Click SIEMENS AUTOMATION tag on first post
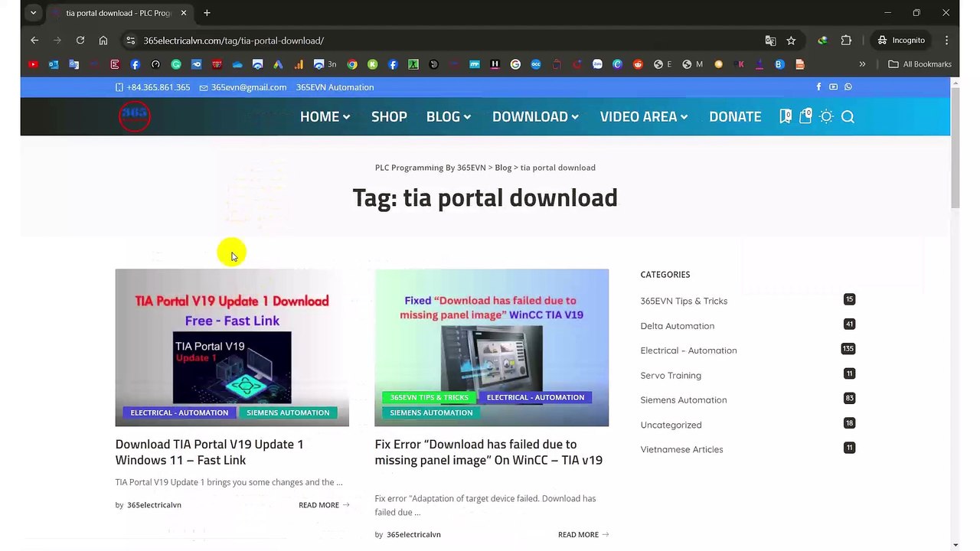The image size is (980, 551). point(288,412)
